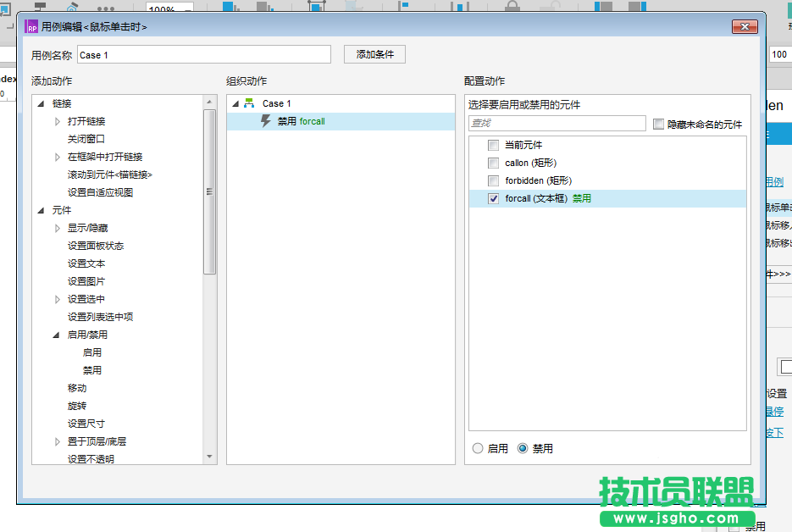Collapse the 启用/禁用 node
This screenshot has width=792, height=532.
point(56,335)
